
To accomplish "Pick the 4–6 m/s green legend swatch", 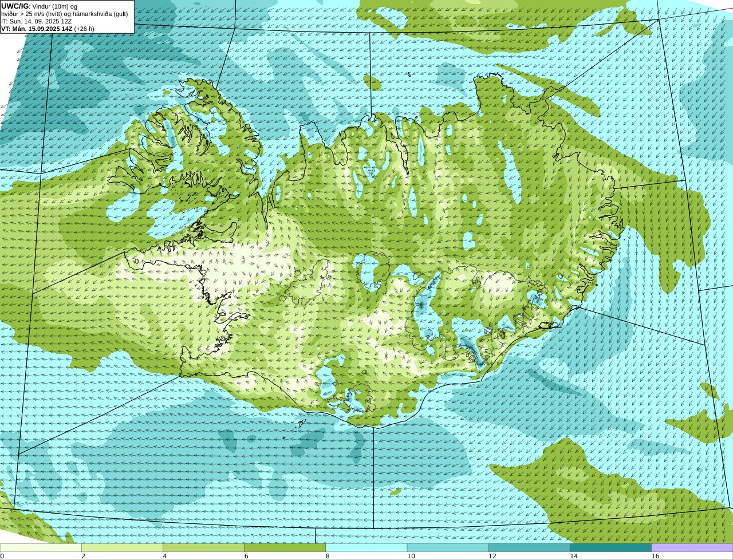I will coord(203,547).
